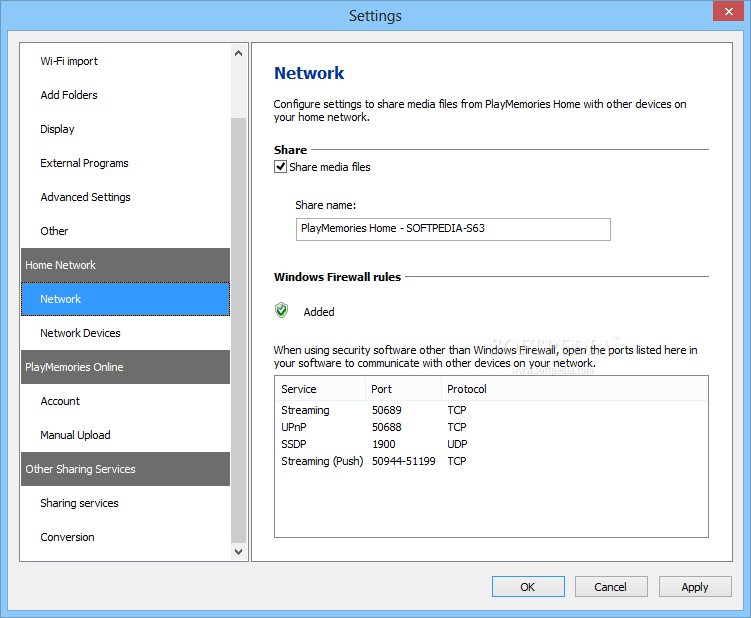Select Conversion in the sidebar

click(x=125, y=537)
